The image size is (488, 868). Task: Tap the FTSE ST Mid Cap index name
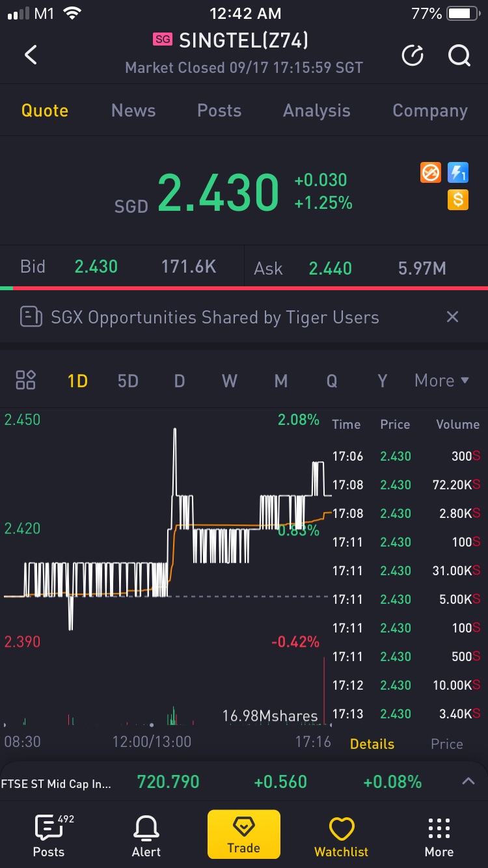pos(56,783)
